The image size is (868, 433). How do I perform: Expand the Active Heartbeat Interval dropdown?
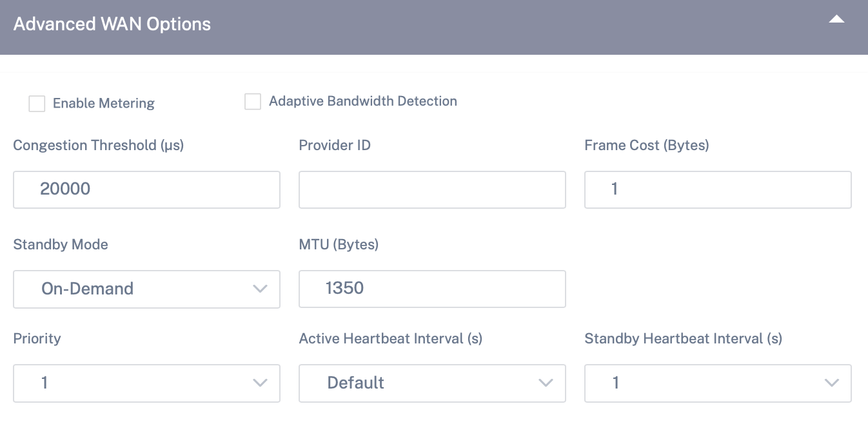coord(432,383)
